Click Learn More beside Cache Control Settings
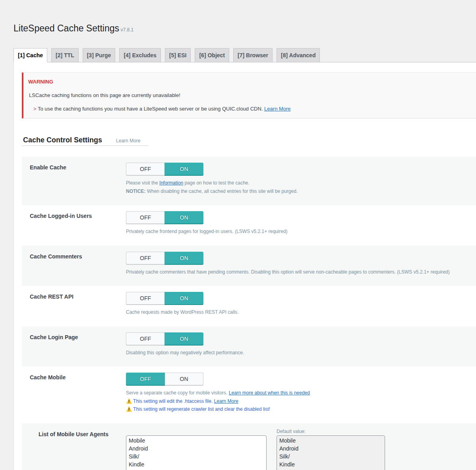Viewport: 476px width, 470px height. coord(128,141)
